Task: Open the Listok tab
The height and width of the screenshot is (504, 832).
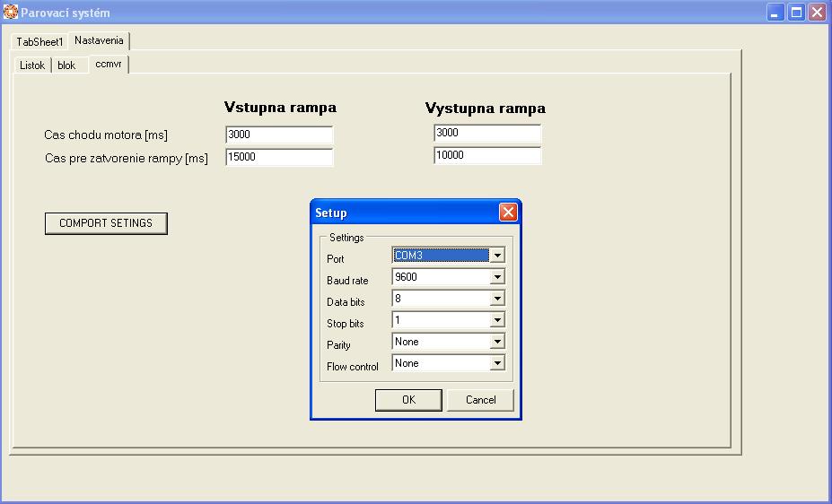Action: pyautogui.click(x=32, y=65)
